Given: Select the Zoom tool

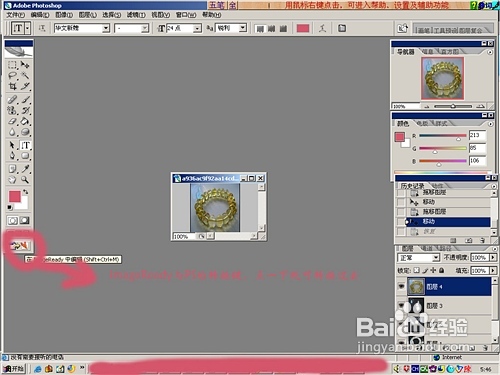Looking at the screenshot, I should pyautogui.click(x=25, y=180).
